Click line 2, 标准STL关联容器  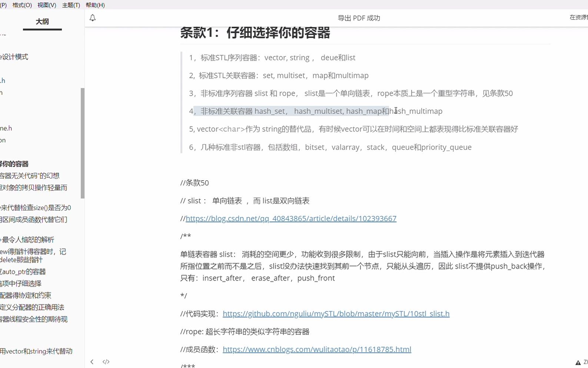(279, 75)
